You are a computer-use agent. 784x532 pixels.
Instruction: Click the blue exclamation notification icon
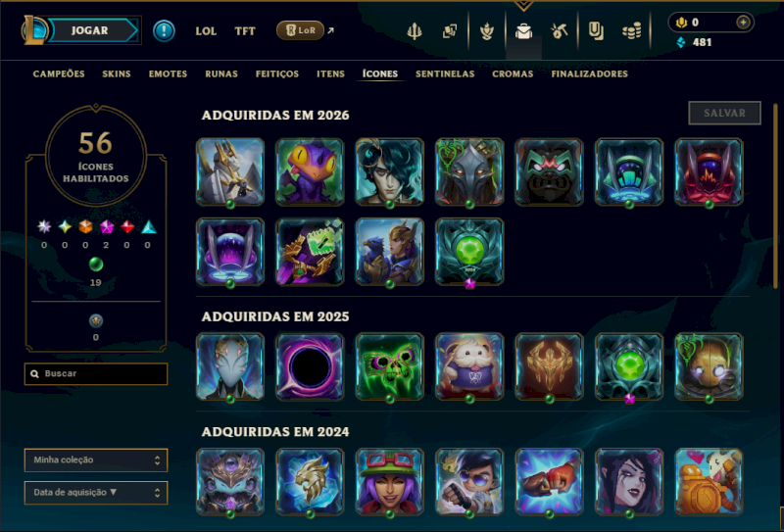(164, 31)
